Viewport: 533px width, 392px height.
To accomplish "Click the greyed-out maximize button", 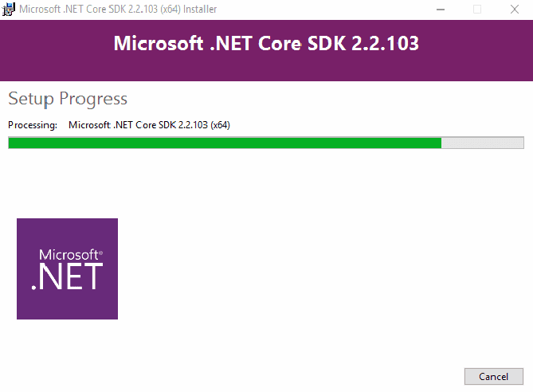I will pyautogui.click(x=477, y=9).
